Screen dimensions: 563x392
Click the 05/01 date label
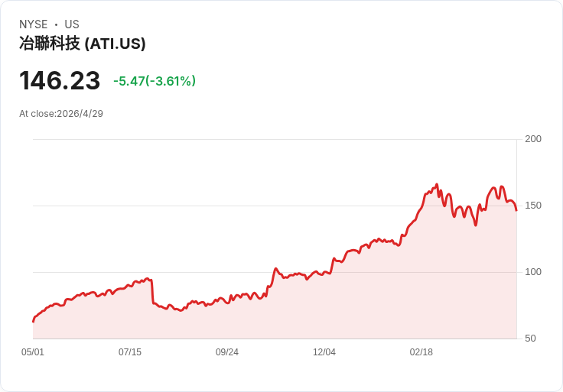click(x=33, y=352)
